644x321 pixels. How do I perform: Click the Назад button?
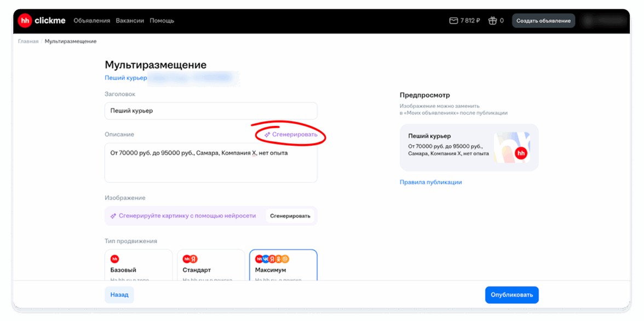click(x=119, y=295)
